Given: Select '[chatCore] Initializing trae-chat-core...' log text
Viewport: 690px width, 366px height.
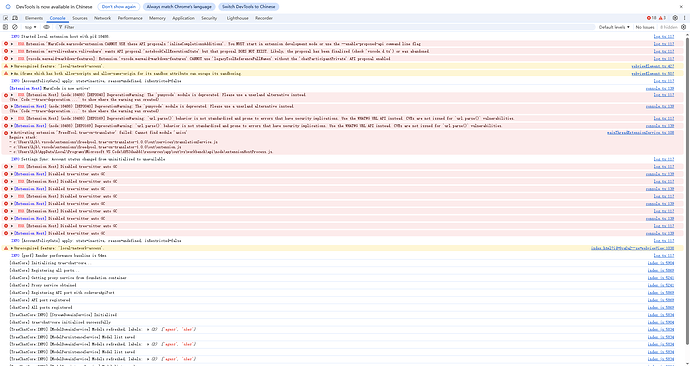Looking at the screenshot, I should [51, 263].
